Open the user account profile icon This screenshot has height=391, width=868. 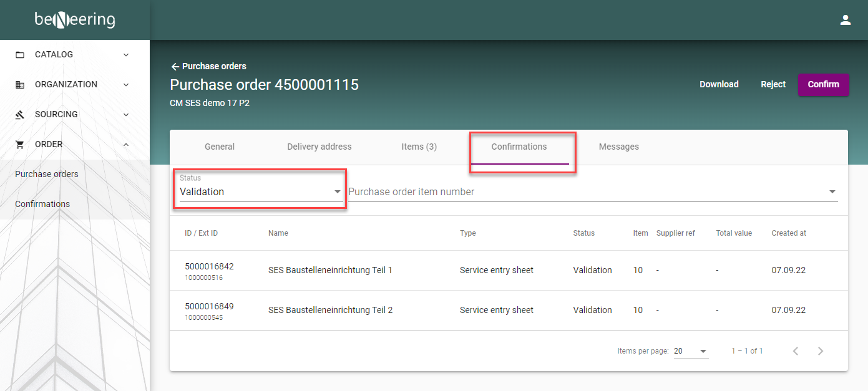click(x=846, y=20)
